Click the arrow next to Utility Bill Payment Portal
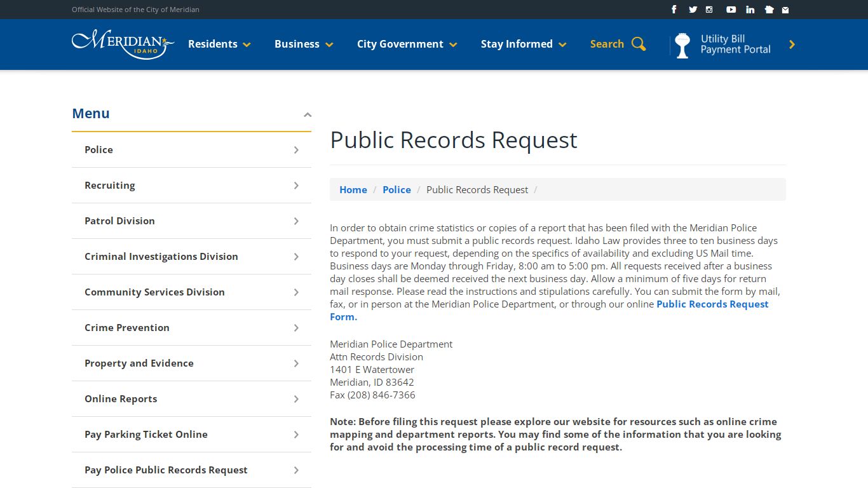This screenshot has height=488, width=868. click(792, 44)
